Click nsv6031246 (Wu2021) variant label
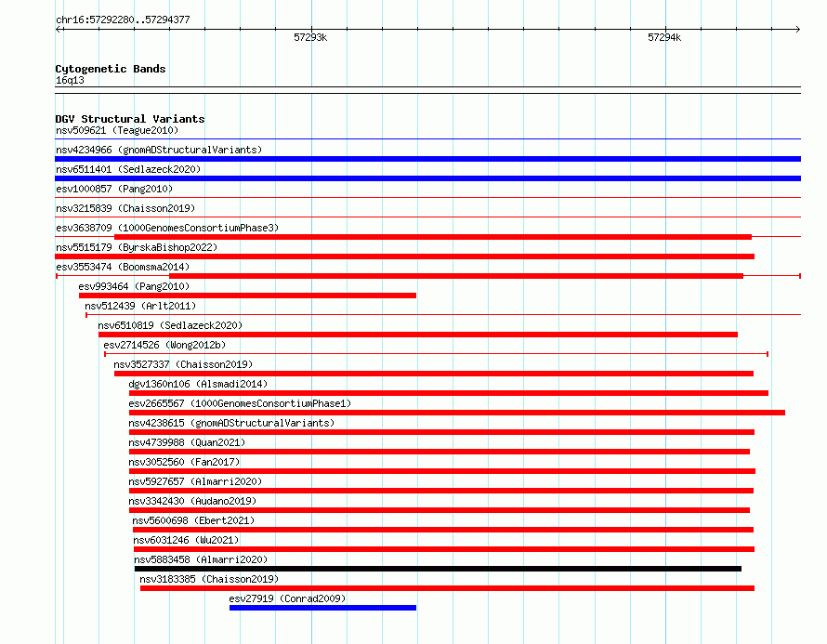The height and width of the screenshot is (644, 827). click(x=186, y=540)
